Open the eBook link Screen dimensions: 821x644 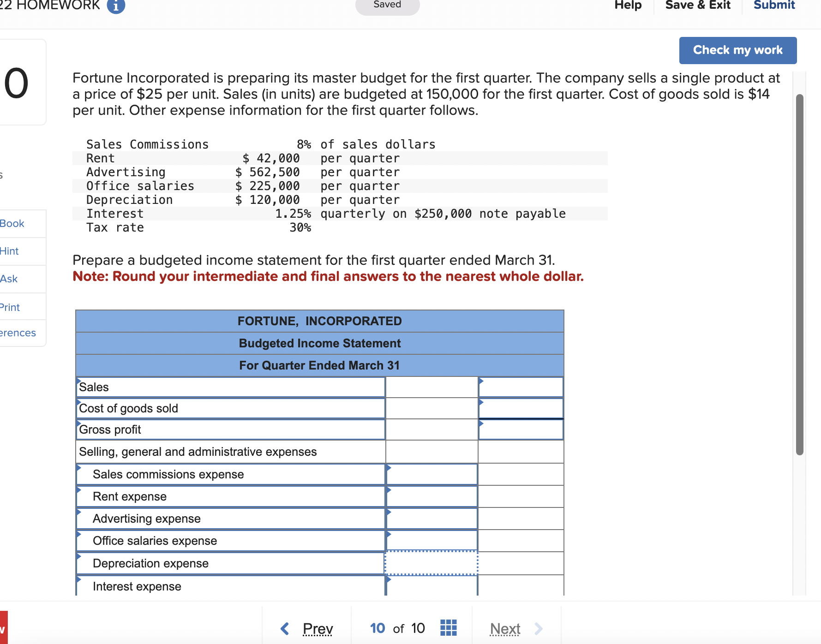click(x=12, y=223)
